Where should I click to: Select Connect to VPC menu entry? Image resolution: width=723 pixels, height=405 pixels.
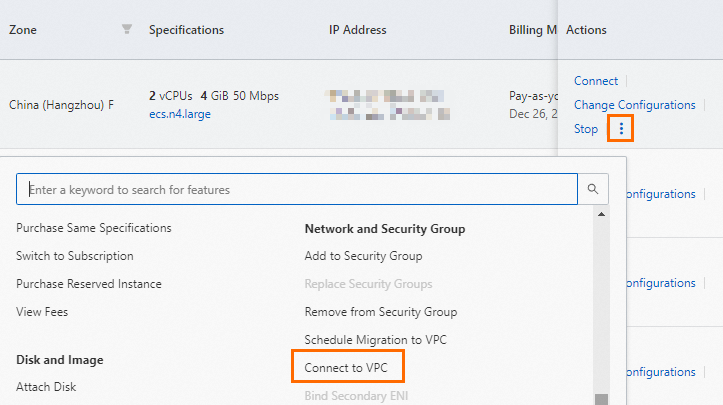346,368
